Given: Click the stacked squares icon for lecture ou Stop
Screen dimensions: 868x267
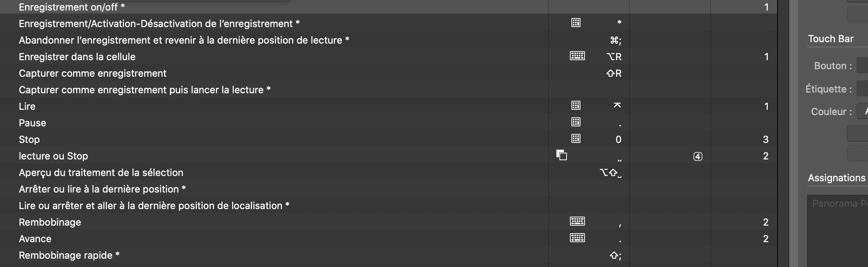Looking at the screenshot, I should 562,155.
